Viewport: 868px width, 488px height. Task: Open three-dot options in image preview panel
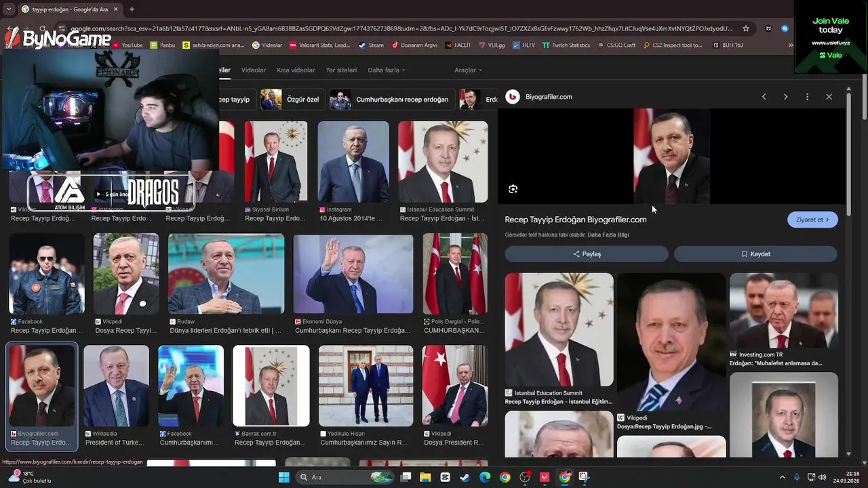click(x=807, y=97)
